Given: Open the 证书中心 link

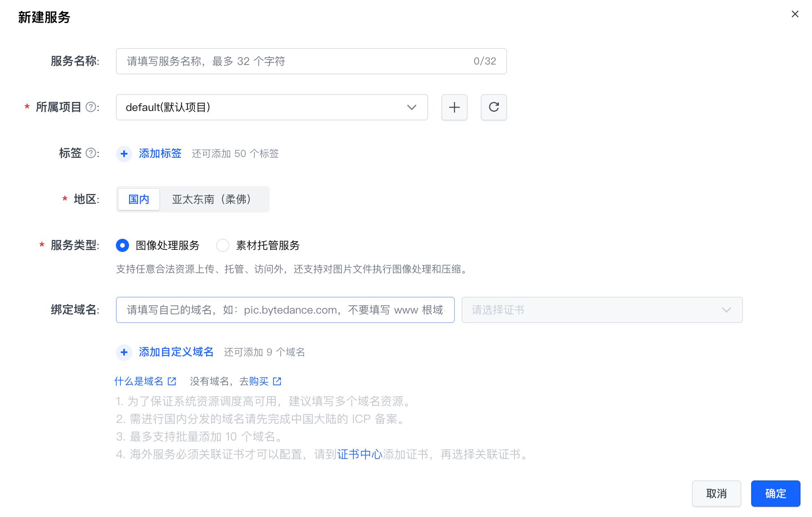Looking at the screenshot, I should pyautogui.click(x=360, y=454).
